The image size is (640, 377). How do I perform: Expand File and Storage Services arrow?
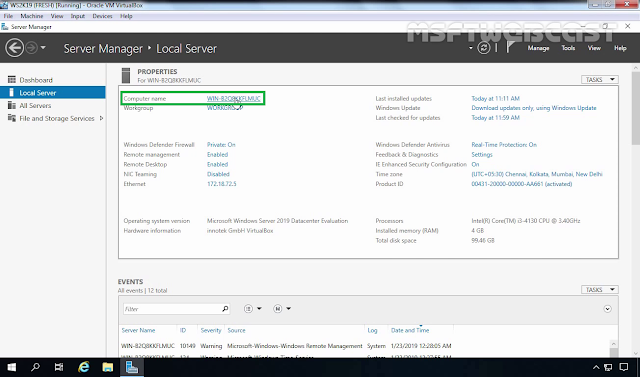pos(101,118)
